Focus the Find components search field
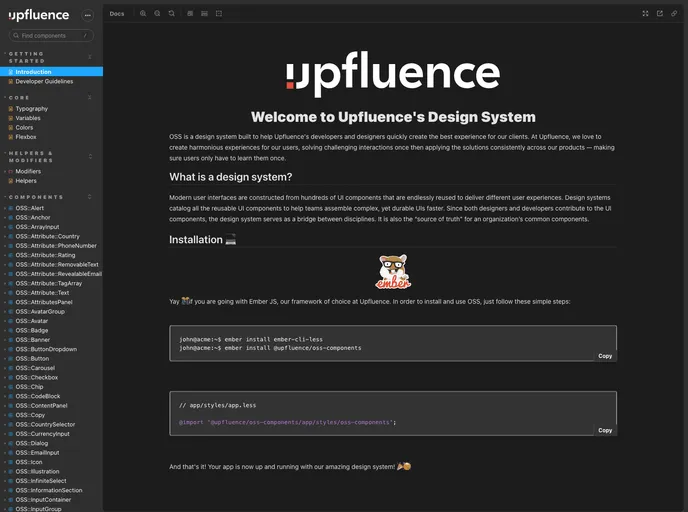This screenshot has width=688, height=512. tap(51, 36)
